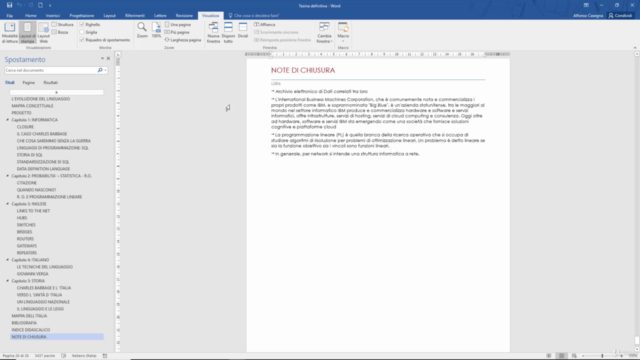Switch to Home ribbon tab

[x=31, y=16]
